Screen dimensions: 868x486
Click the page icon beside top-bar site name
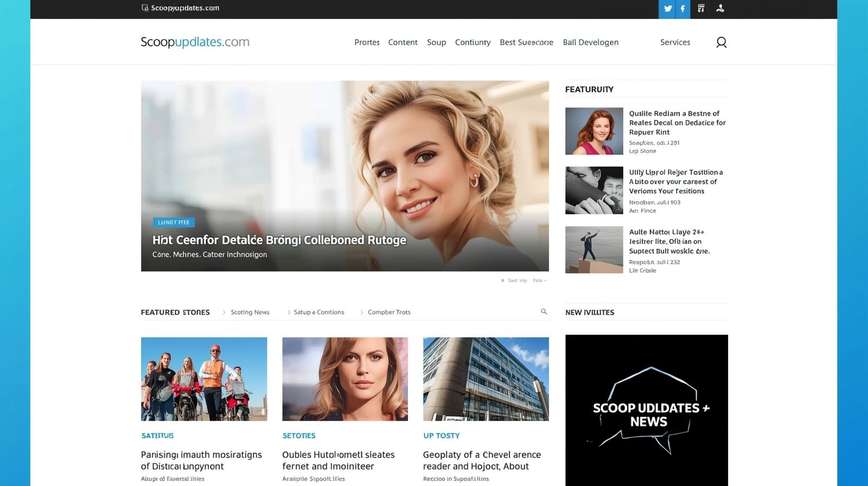[x=145, y=8]
